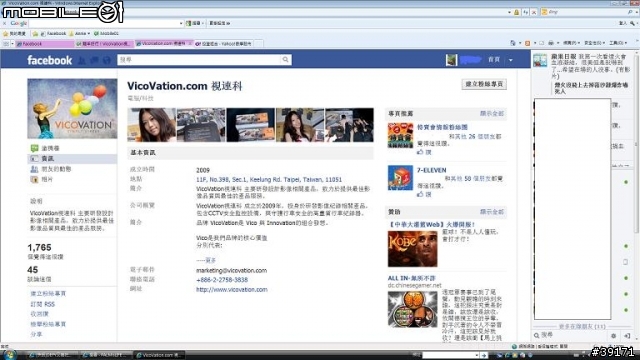This screenshot has height=360, width=640.
Task: Click the phone number +886-2-2758-3838
Action: tap(222, 280)
